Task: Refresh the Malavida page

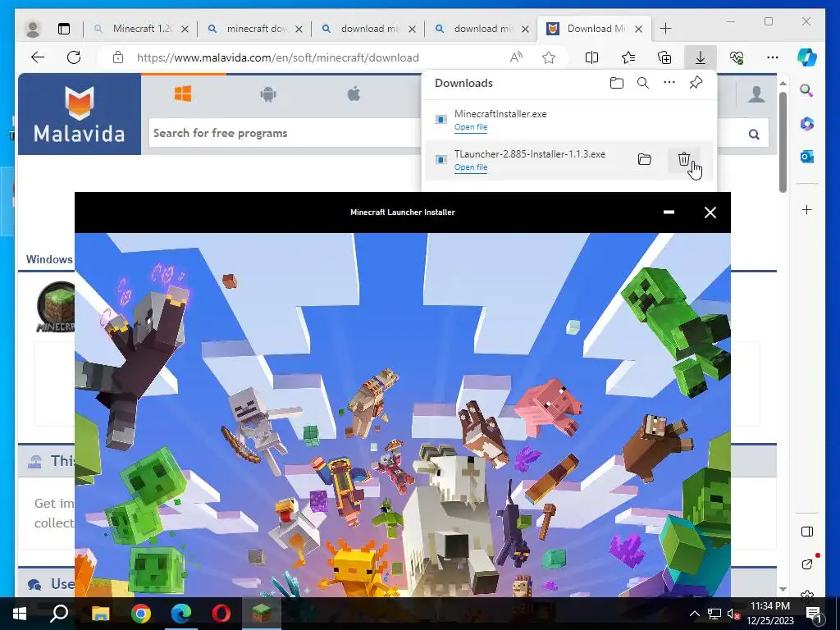Action: point(74,57)
